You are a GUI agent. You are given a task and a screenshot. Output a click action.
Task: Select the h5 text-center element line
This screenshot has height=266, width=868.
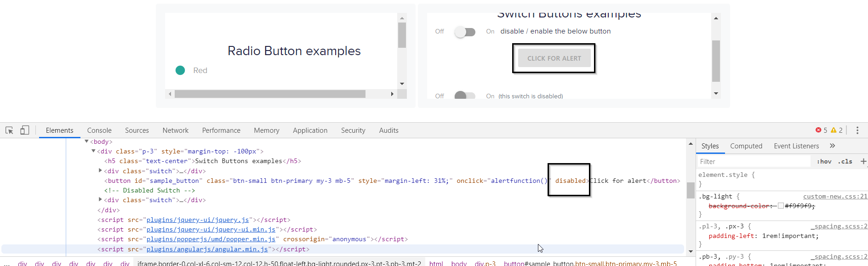point(203,161)
